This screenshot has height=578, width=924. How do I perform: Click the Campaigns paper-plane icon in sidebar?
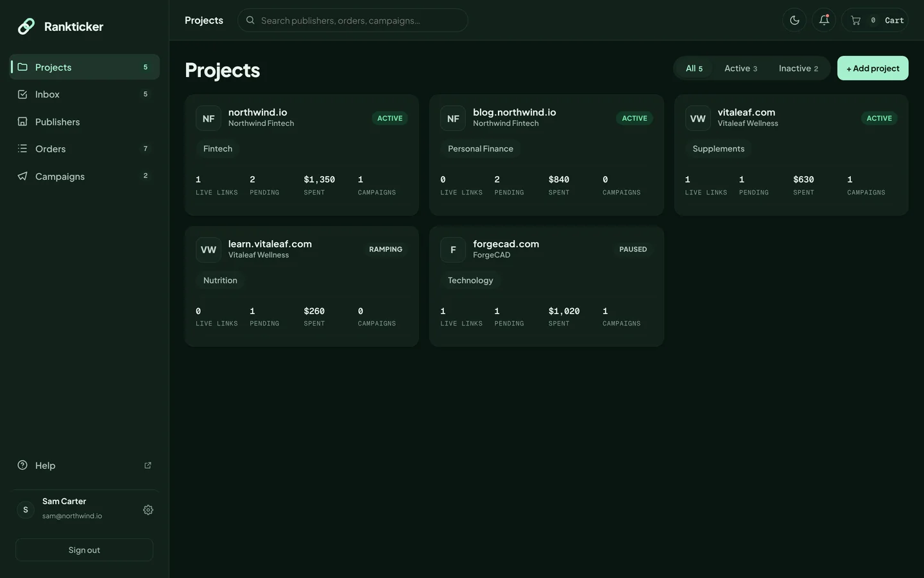[22, 176]
